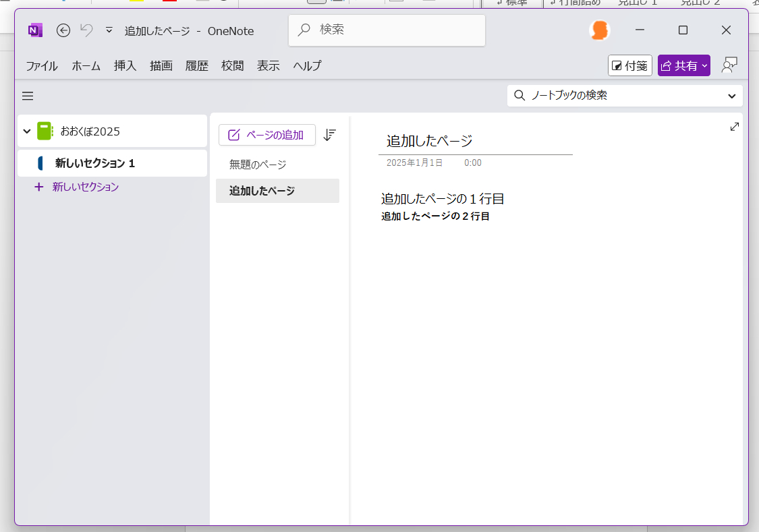
Task: Click the Back navigation arrow
Action: [63, 30]
